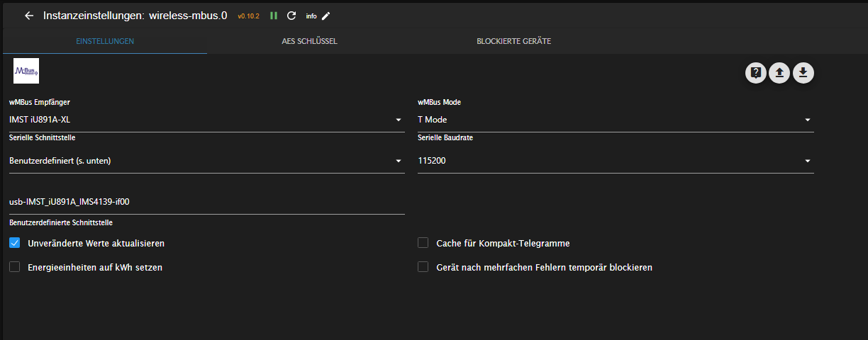Open the Serielle Schnittstelle dropdown
The height and width of the screenshot is (340, 868).
[206, 161]
